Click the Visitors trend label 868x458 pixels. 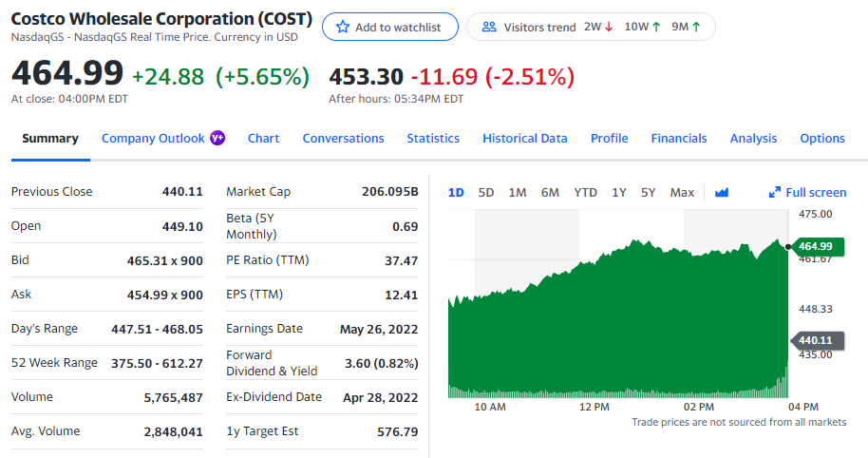tap(539, 28)
